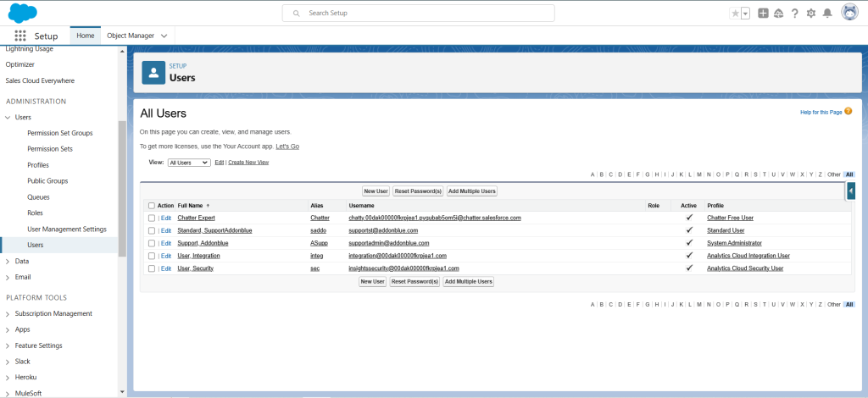Open Roles in sidebar

pyautogui.click(x=35, y=213)
